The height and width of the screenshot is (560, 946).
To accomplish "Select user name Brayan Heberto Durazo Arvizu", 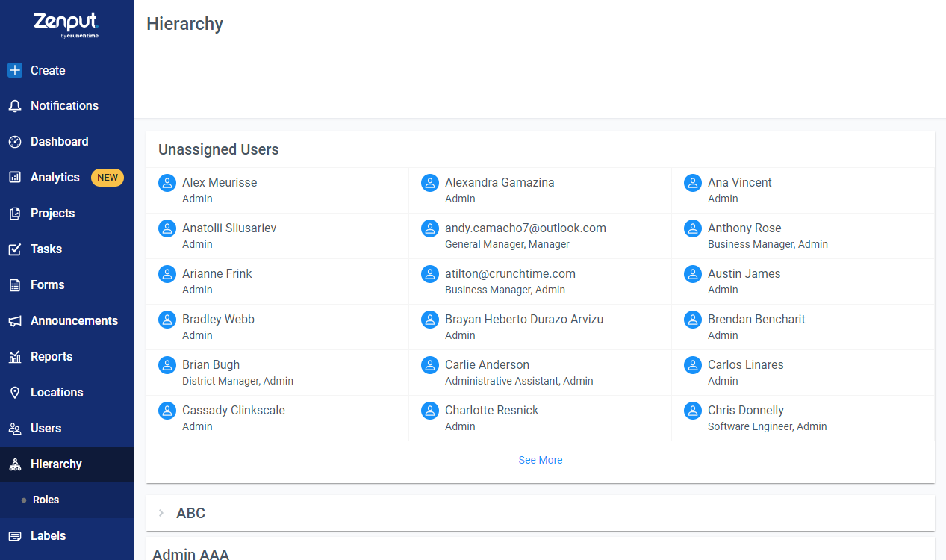I will (x=524, y=319).
